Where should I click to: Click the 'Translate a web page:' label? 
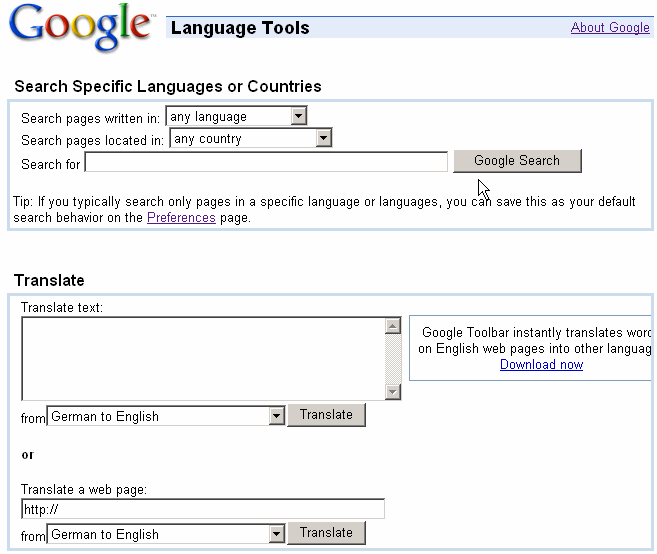click(84, 489)
